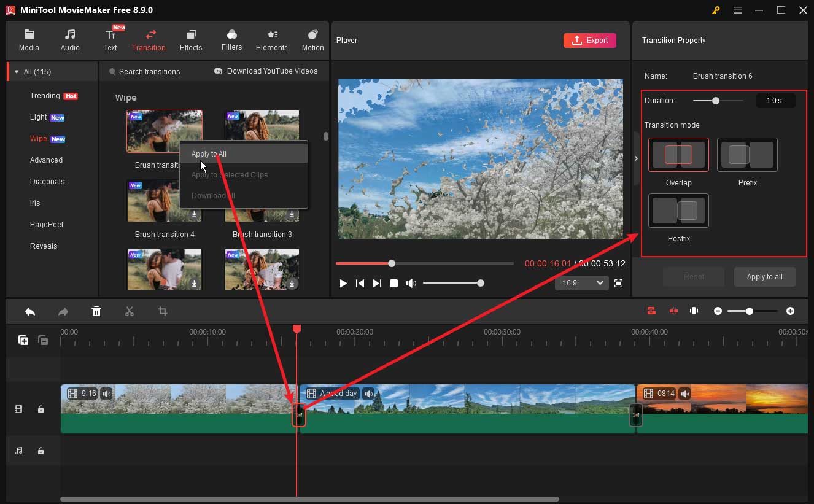The image size is (814, 504).
Task: Click the Export button
Action: click(x=589, y=41)
